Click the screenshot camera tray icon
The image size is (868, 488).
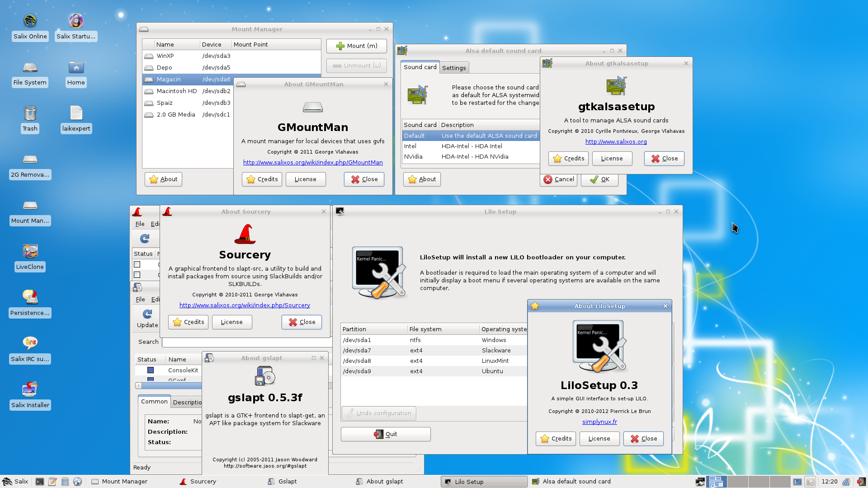click(x=810, y=482)
